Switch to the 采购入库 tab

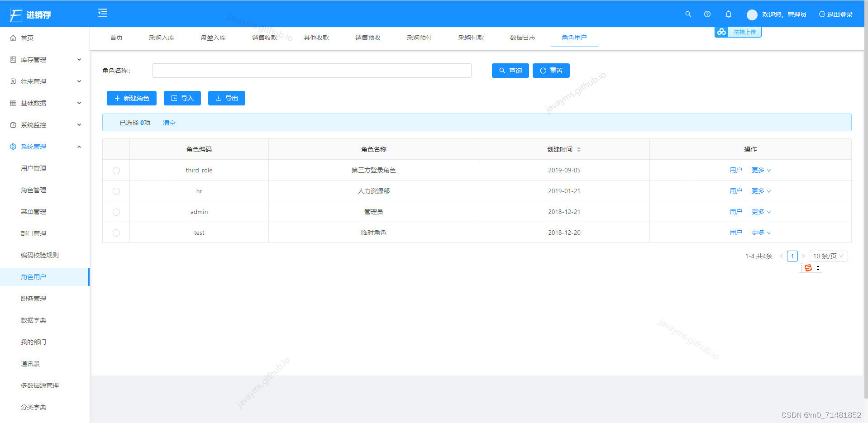(x=162, y=38)
